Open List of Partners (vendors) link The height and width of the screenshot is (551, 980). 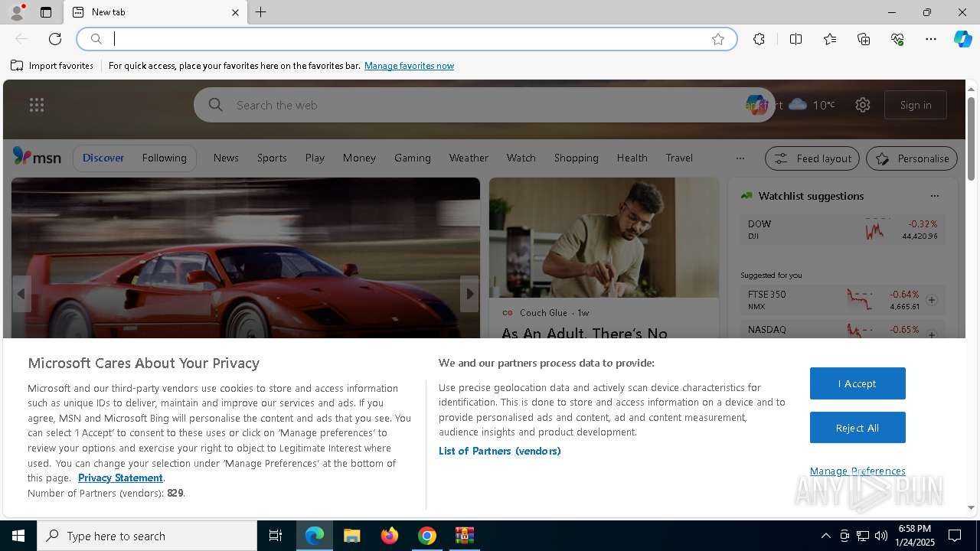pos(499,451)
